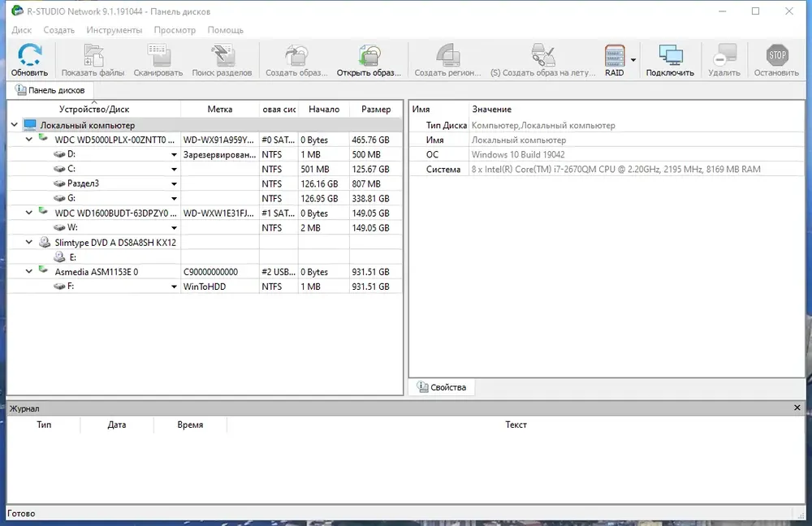Open the Диск menu

[22, 30]
